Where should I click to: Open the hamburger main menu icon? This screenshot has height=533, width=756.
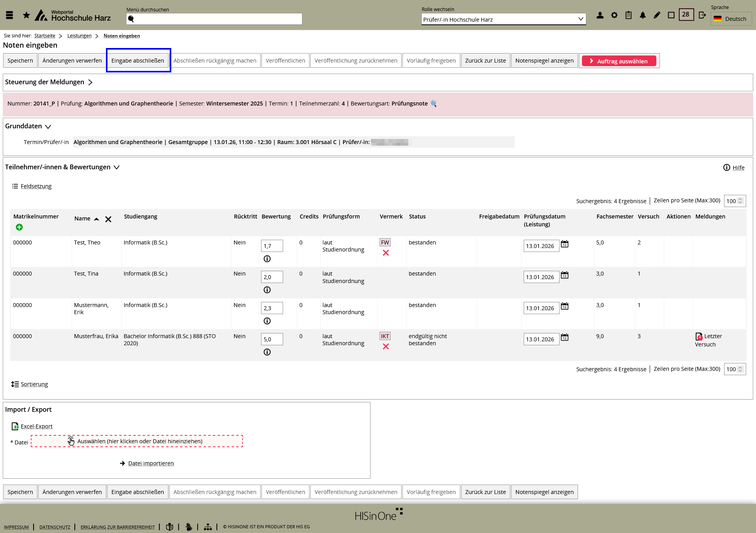[9, 15]
